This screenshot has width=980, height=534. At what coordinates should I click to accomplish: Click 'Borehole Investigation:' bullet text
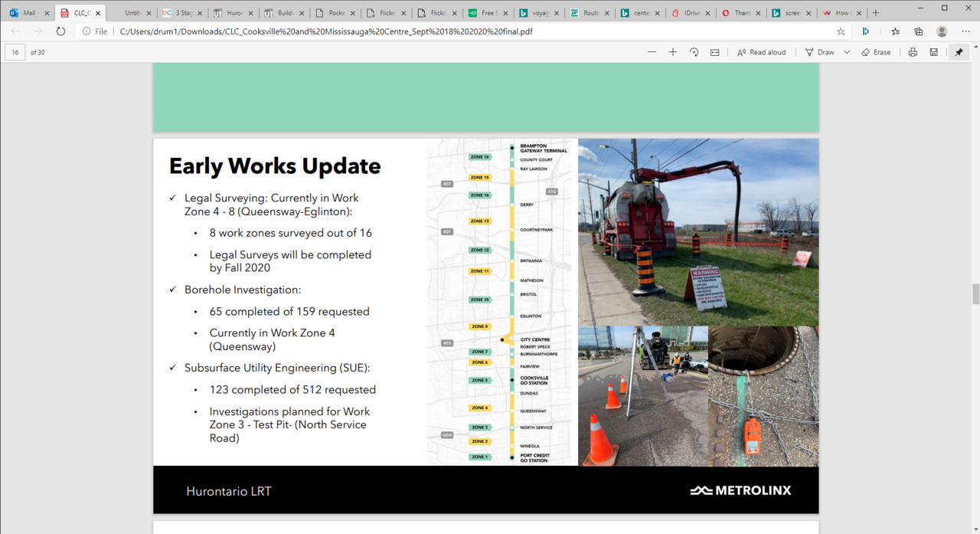point(243,290)
